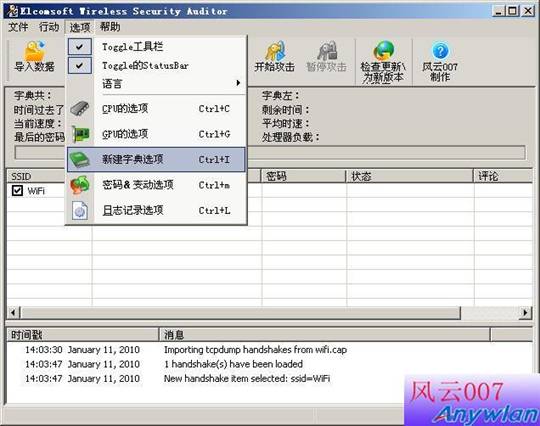Click the 剩余时间 label
540x426 pixels.
285,110
